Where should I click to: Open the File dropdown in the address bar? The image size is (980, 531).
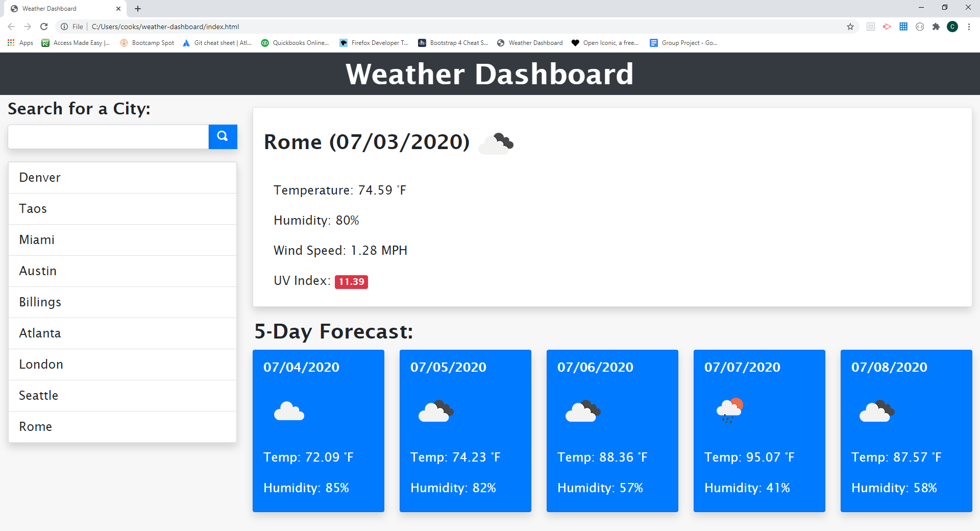coord(78,27)
